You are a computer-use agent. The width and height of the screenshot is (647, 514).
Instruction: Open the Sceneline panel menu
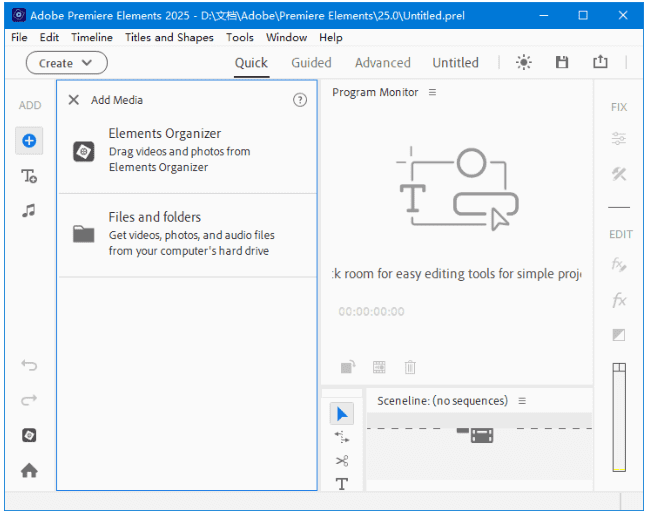[x=522, y=401]
